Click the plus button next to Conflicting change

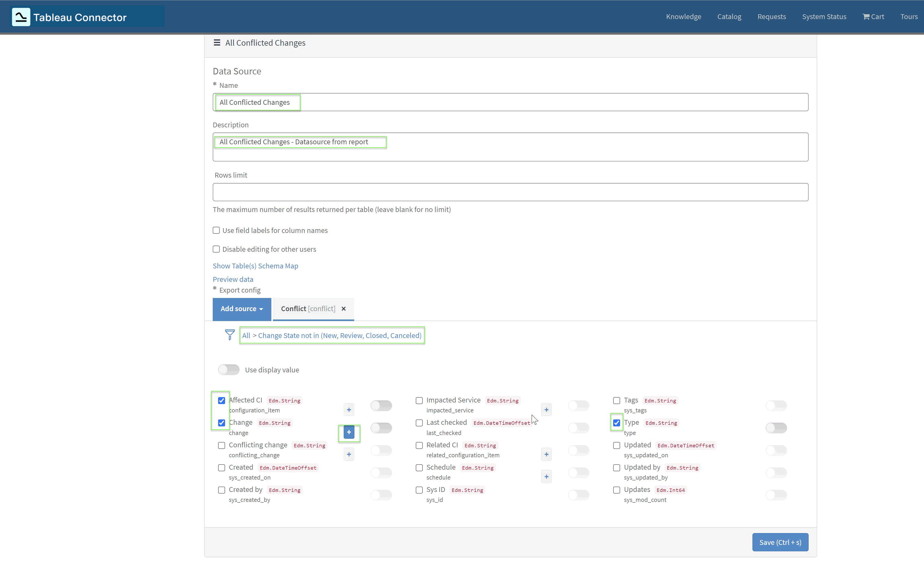pos(348,455)
